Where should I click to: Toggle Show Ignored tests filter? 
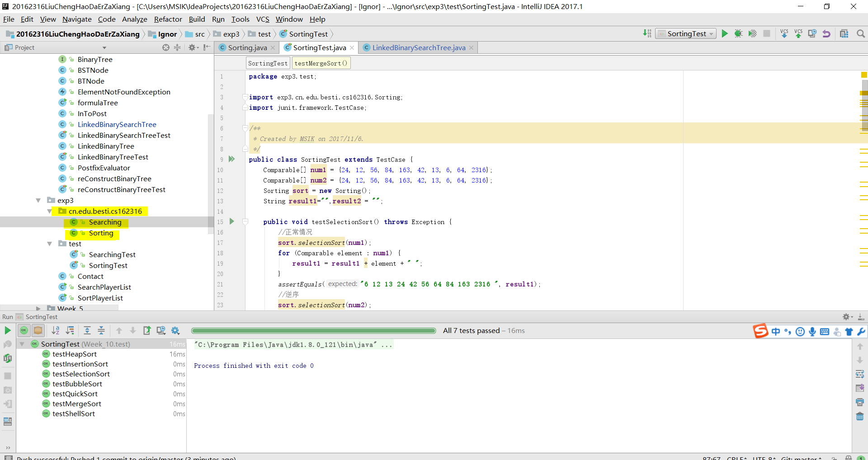(x=38, y=330)
